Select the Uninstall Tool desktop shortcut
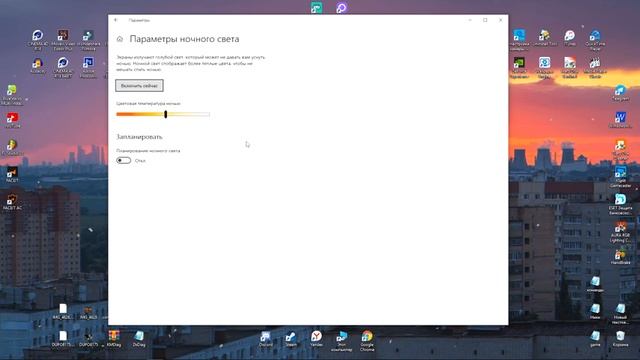 (544, 38)
